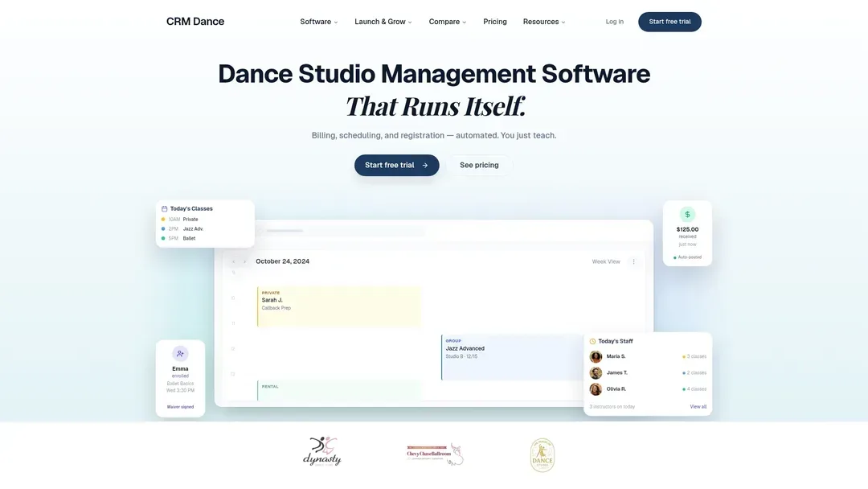Open the CRM Dance home logo
Image resolution: width=868 pixels, height=489 pixels.
[194, 22]
